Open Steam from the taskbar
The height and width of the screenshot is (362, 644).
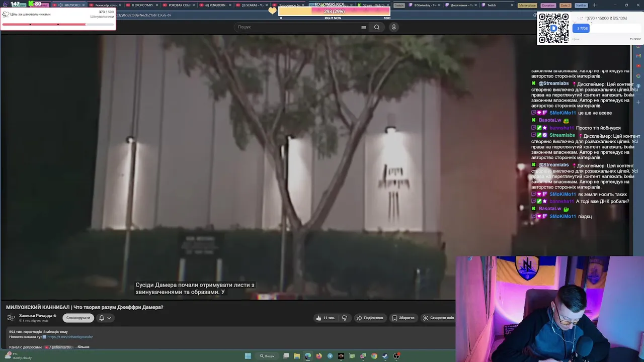(x=385, y=356)
